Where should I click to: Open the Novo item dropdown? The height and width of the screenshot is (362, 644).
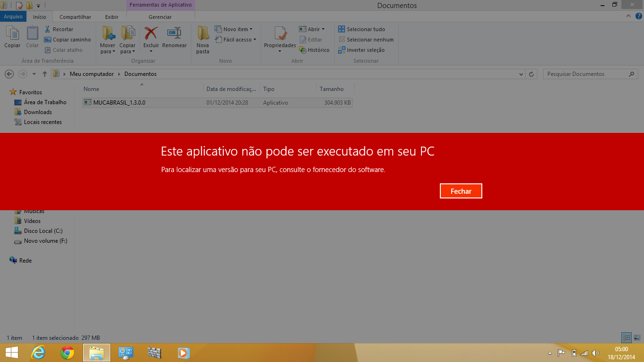tap(234, 29)
